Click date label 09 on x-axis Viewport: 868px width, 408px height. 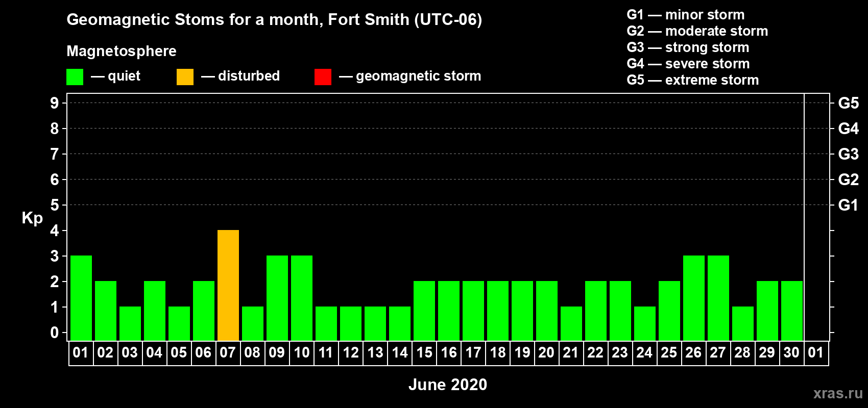click(277, 352)
